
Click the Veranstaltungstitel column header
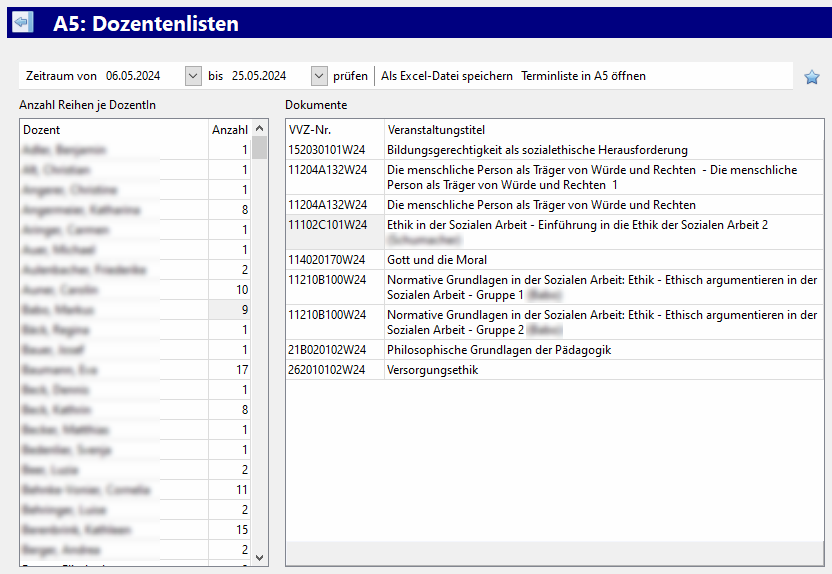pyautogui.click(x=603, y=130)
